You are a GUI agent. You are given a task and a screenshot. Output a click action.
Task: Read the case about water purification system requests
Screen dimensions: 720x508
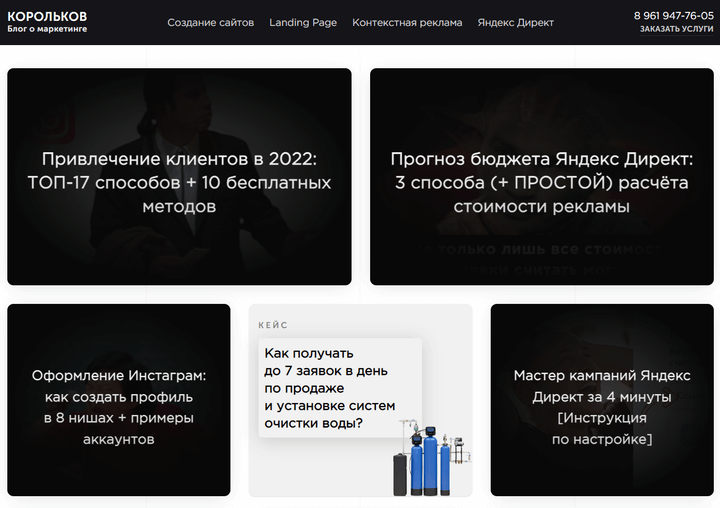click(329, 388)
